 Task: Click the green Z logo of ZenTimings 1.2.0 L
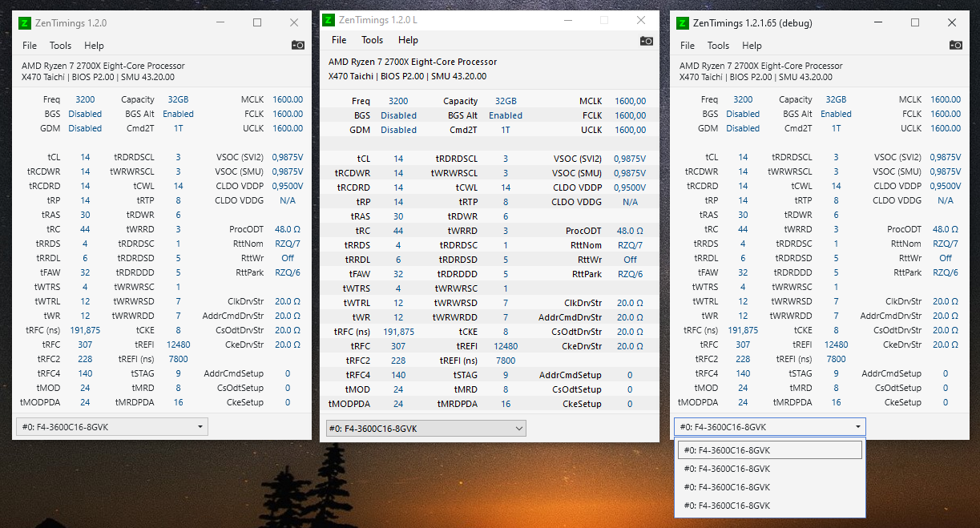coord(328,20)
